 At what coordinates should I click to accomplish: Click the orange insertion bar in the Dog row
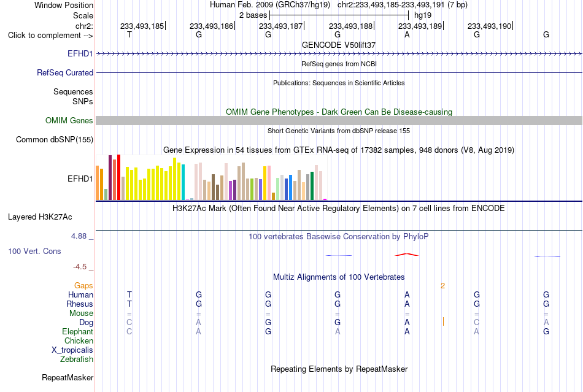point(443,322)
